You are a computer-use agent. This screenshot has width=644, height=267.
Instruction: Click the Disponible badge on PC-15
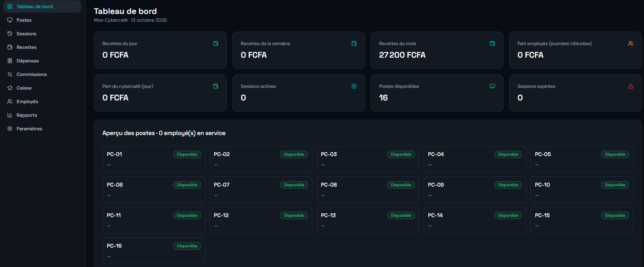[615, 215]
